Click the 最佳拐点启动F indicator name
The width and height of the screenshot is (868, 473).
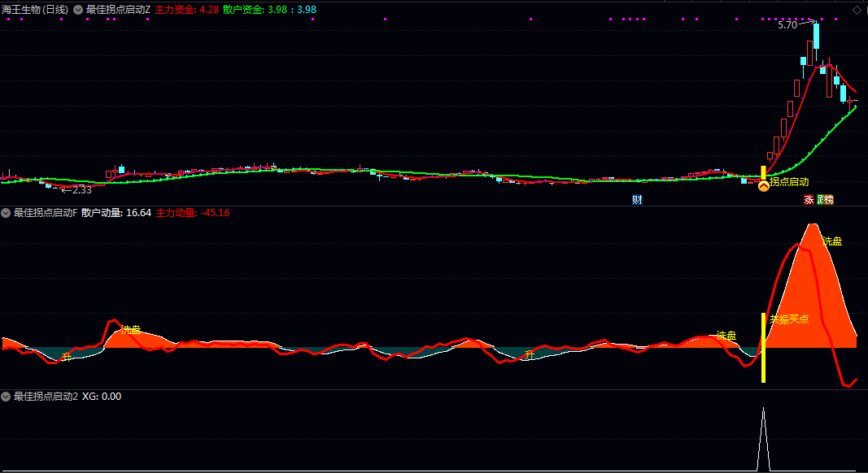pos(46,213)
